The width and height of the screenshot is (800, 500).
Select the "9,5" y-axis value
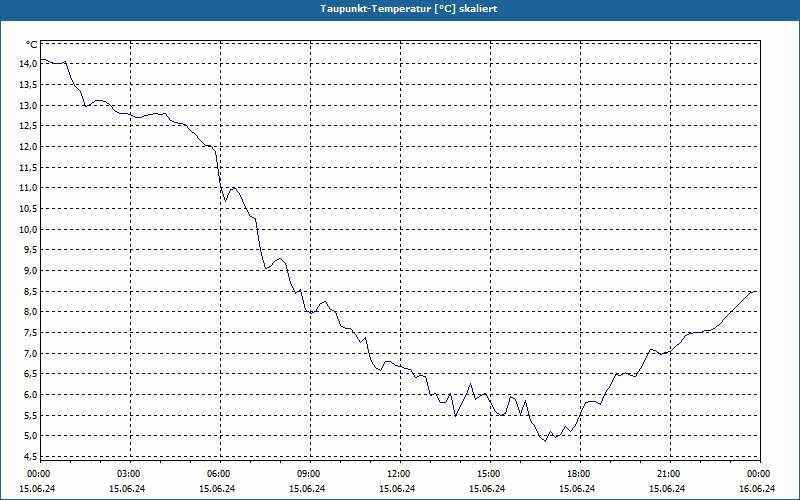point(30,250)
